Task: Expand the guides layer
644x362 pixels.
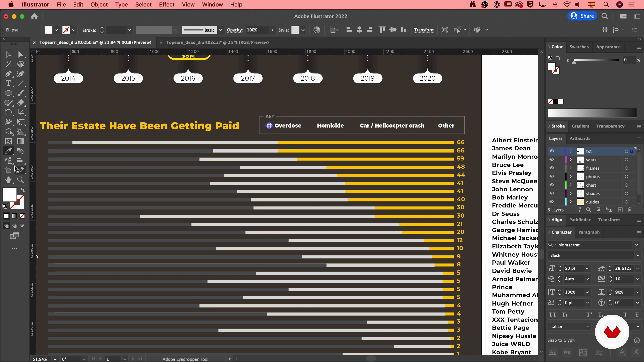Action: click(571, 202)
